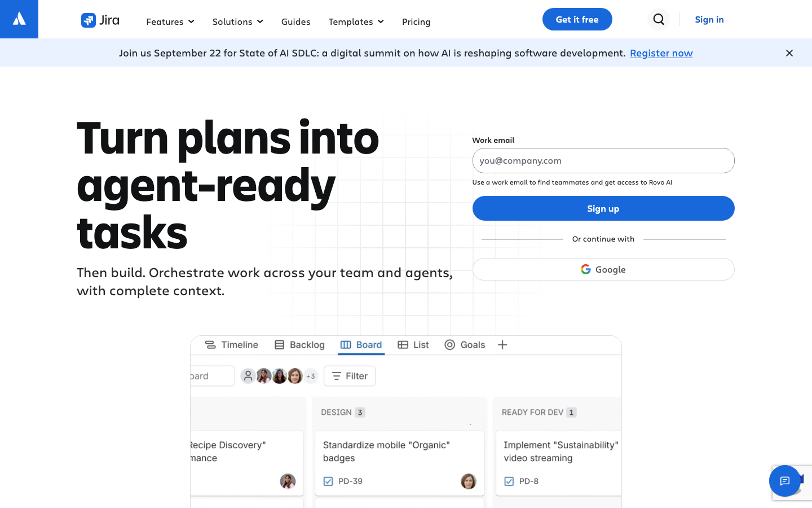812x508 pixels.
Task: Click the Sign in link
Action: click(709, 19)
